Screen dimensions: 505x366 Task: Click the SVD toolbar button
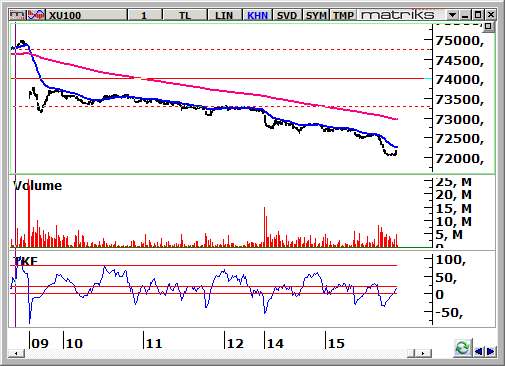point(287,16)
